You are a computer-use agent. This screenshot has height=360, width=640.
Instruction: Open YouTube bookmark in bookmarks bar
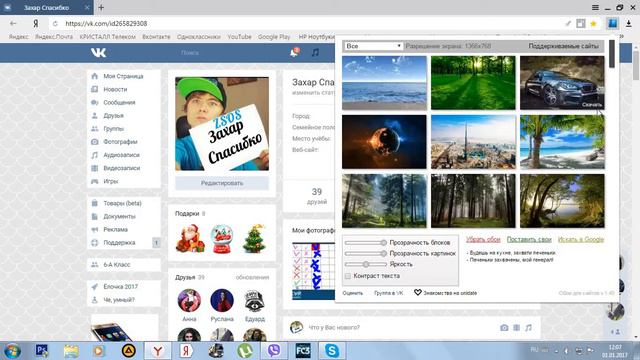click(239, 37)
